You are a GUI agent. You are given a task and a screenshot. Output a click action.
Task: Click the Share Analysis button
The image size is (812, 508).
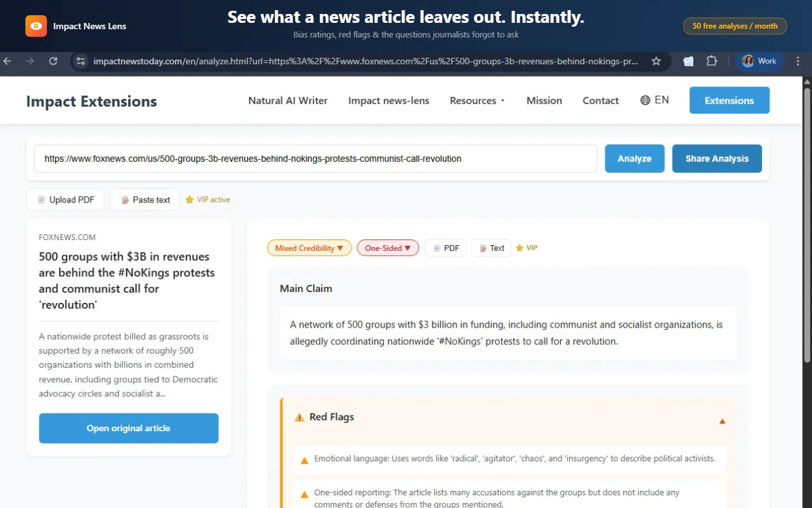tap(717, 159)
